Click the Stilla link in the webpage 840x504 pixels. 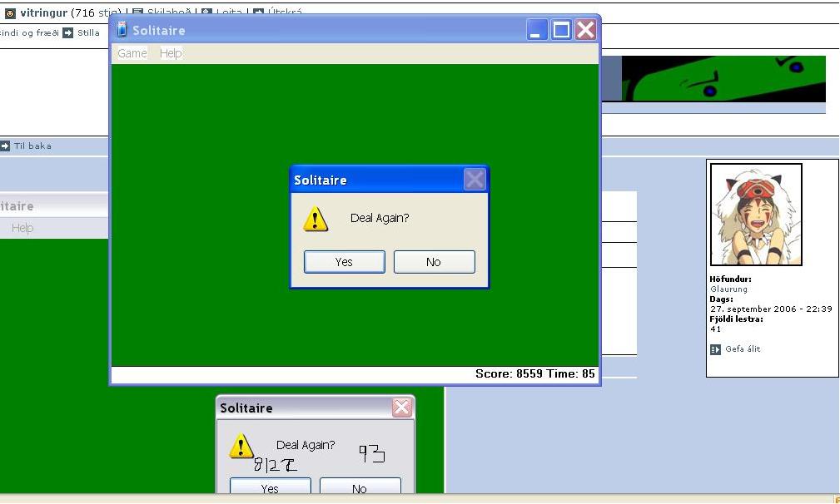coord(88,32)
